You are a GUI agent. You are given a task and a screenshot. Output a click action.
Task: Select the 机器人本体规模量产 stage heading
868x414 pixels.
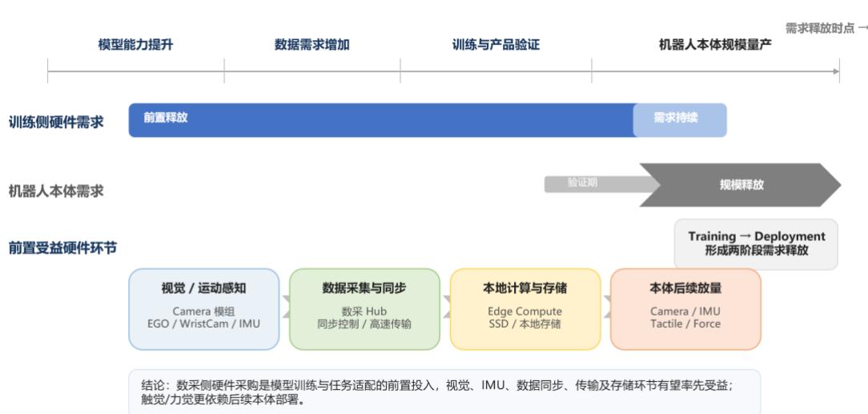(x=715, y=45)
